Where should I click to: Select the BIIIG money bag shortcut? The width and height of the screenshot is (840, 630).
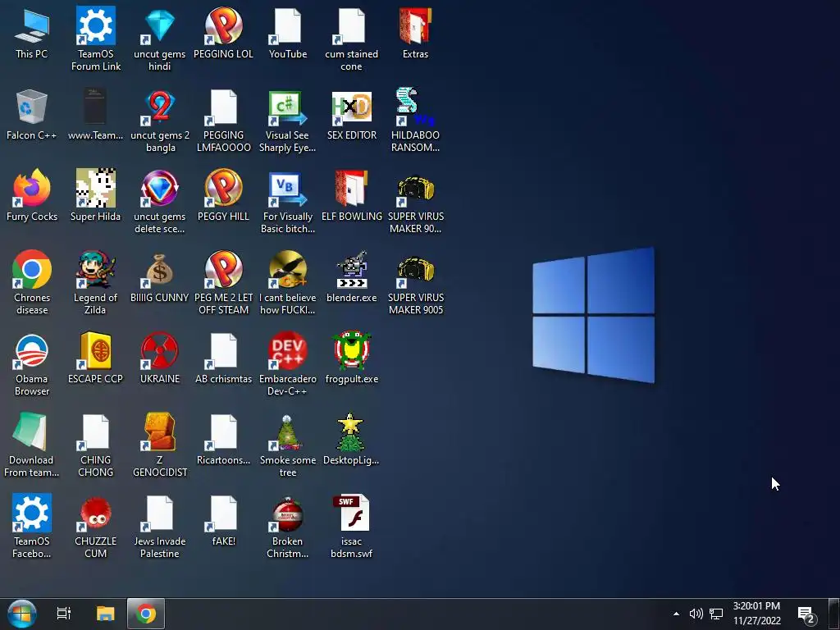(160, 277)
